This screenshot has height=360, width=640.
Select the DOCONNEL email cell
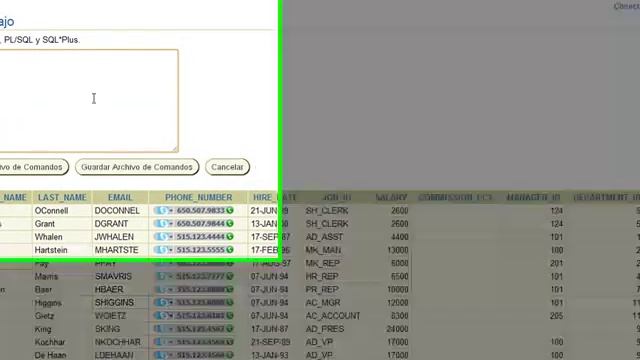[117, 211]
